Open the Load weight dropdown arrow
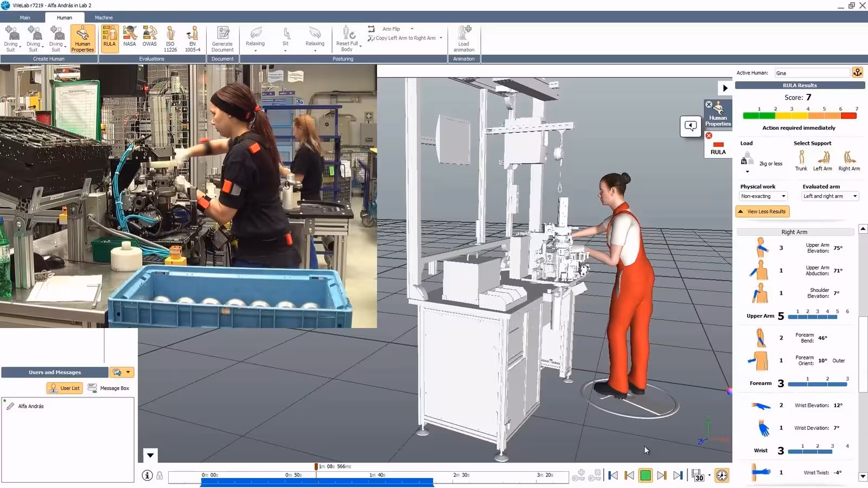The image size is (868, 488). point(747,172)
